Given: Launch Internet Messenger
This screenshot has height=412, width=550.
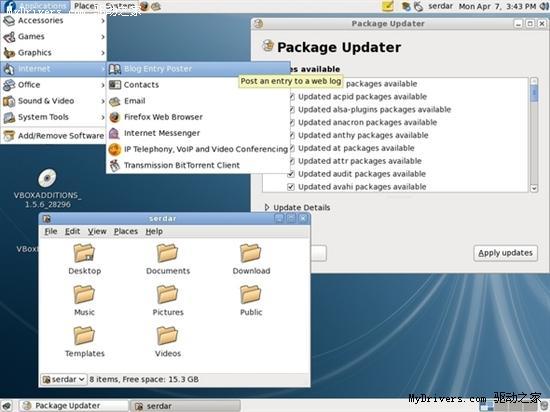Looking at the screenshot, I should [x=198, y=133].
